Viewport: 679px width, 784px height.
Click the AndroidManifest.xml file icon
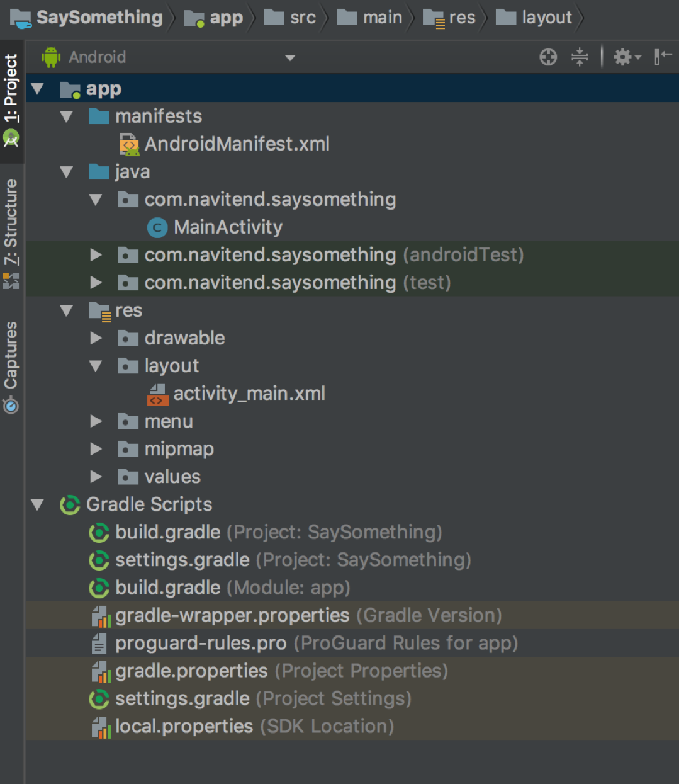pyautogui.click(x=129, y=144)
